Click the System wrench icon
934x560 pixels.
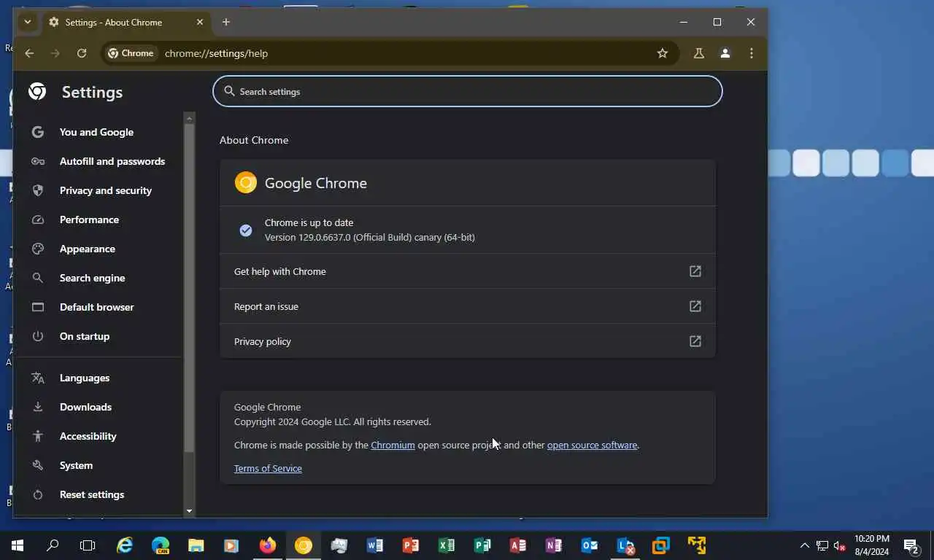[x=38, y=465]
